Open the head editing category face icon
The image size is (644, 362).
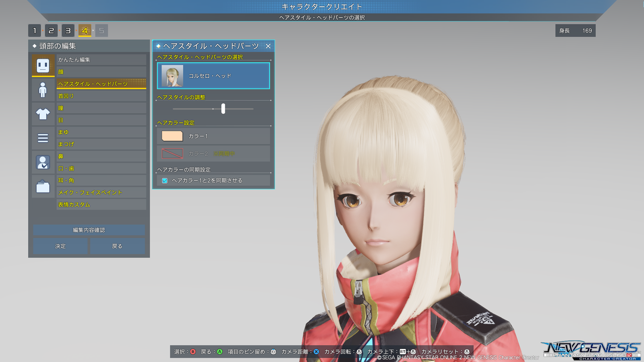pyautogui.click(x=43, y=65)
